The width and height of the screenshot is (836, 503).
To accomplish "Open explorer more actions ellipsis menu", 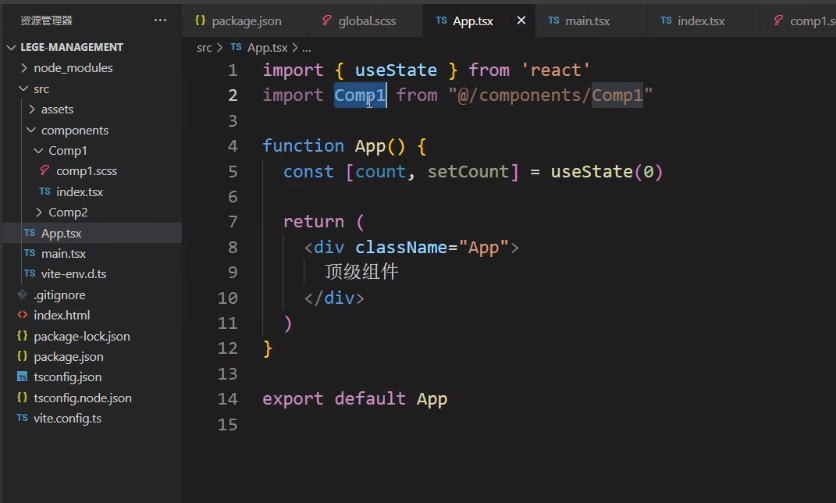I will point(160,20).
